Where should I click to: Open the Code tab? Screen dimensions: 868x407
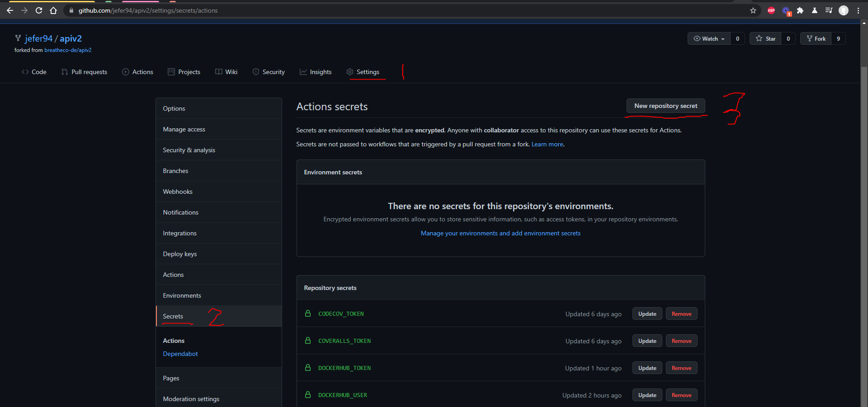(34, 72)
